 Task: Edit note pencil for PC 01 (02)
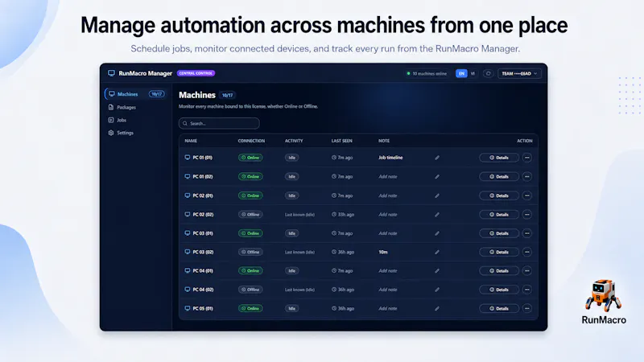pyautogui.click(x=437, y=176)
